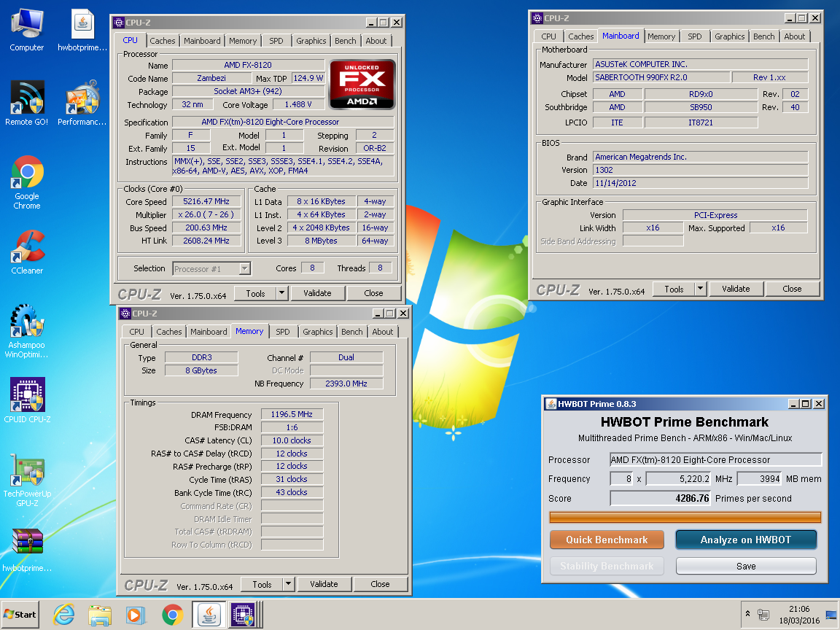
Task: Show hidden tray icons arrow
Action: 747,614
